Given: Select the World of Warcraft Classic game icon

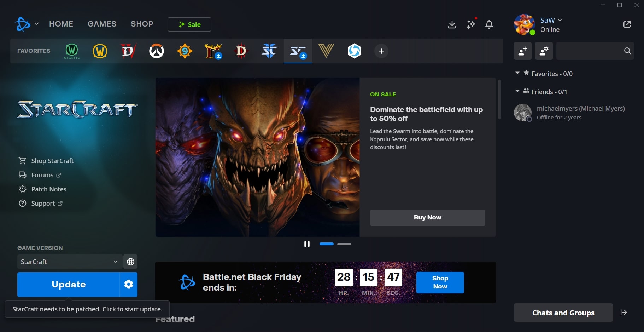Looking at the screenshot, I should pos(71,51).
